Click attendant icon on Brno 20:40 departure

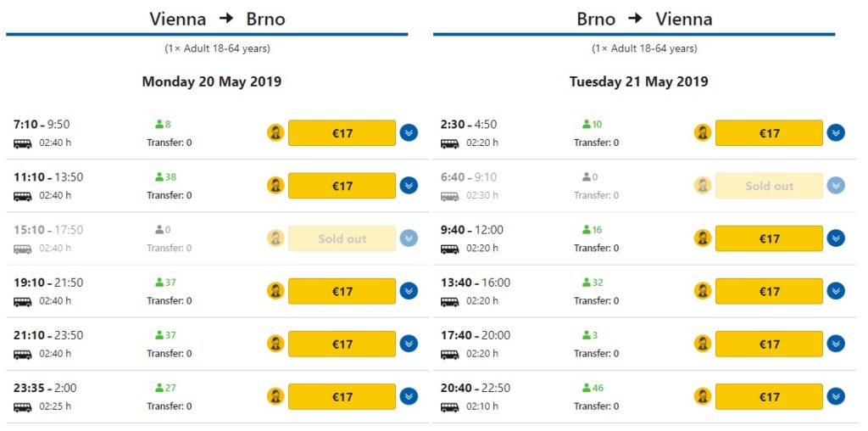[703, 395]
